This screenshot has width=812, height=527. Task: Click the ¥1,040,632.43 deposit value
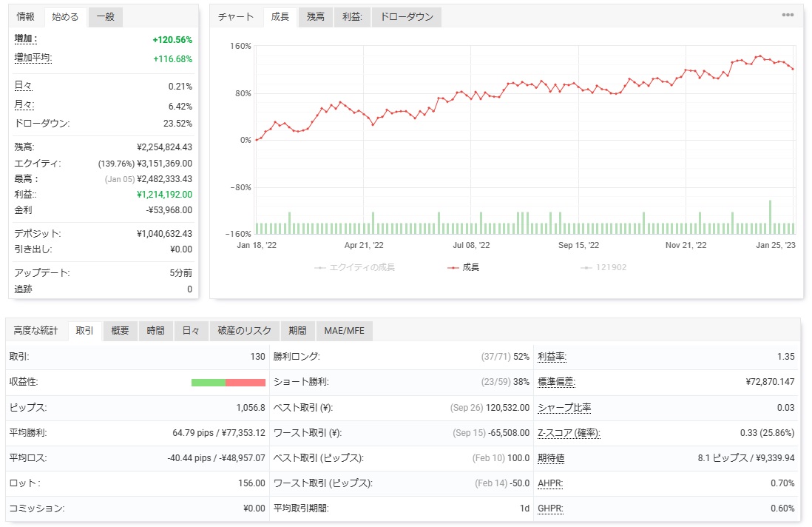(x=165, y=234)
